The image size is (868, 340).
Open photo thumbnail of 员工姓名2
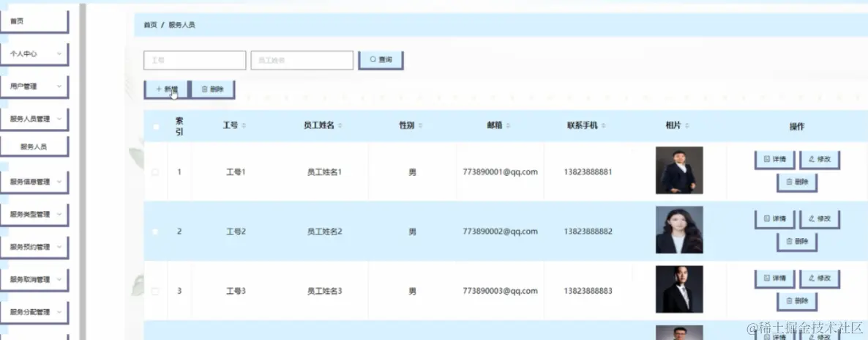click(679, 229)
